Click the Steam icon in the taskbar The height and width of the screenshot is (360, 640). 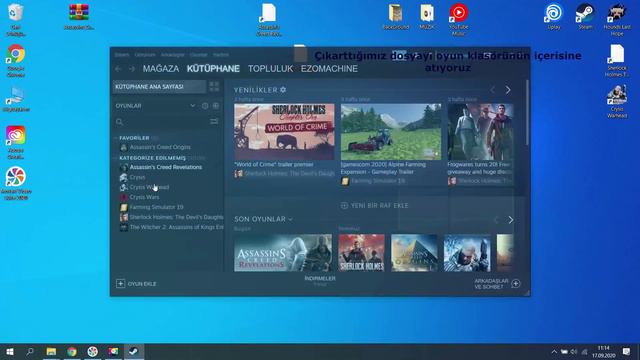pyautogui.click(x=134, y=351)
